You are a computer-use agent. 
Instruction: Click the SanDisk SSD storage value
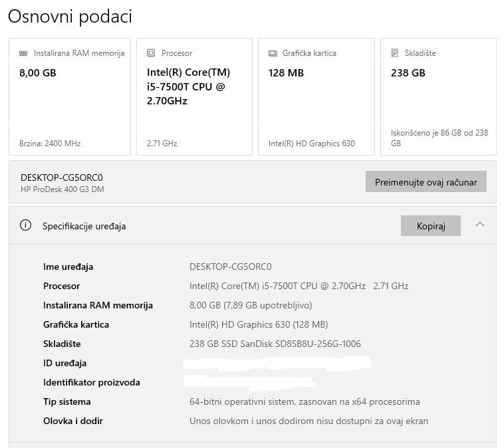click(x=275, y=344)
